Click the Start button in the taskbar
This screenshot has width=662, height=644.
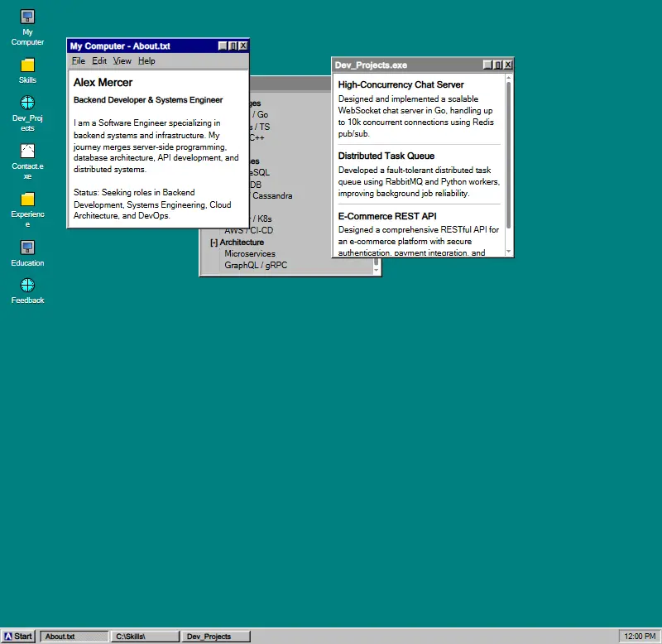18,636
